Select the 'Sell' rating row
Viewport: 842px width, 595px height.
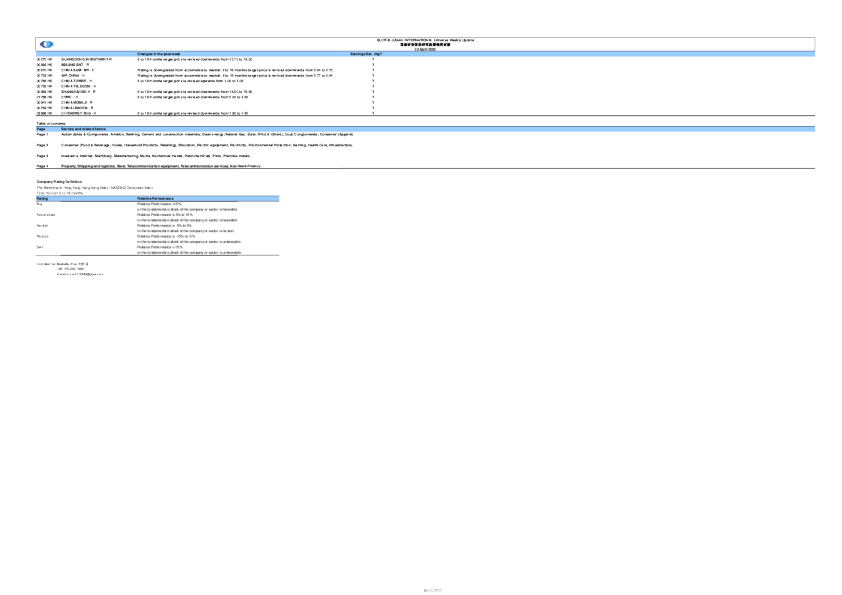39,248
